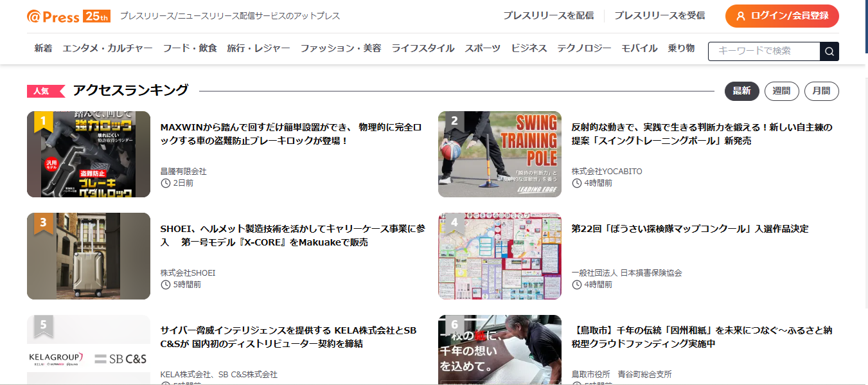
Task: Open 旅行・レジャー category
Action: point(258,48)
